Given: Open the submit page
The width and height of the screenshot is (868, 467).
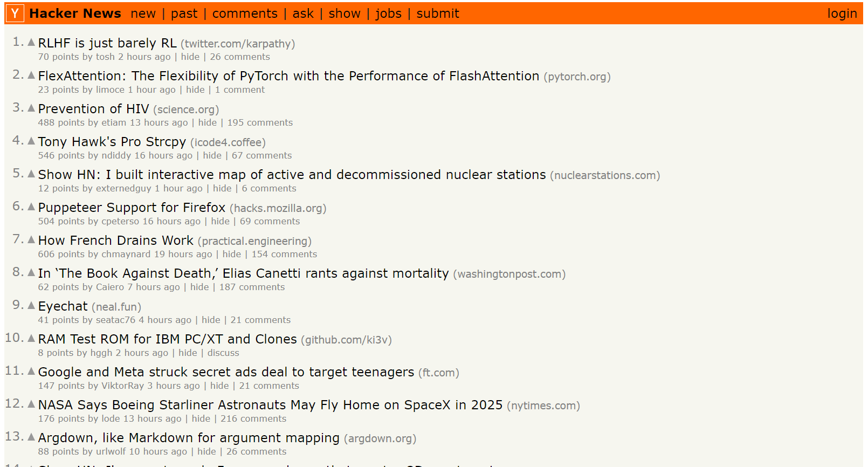Looking at the screenshot, I should [438, 13].
